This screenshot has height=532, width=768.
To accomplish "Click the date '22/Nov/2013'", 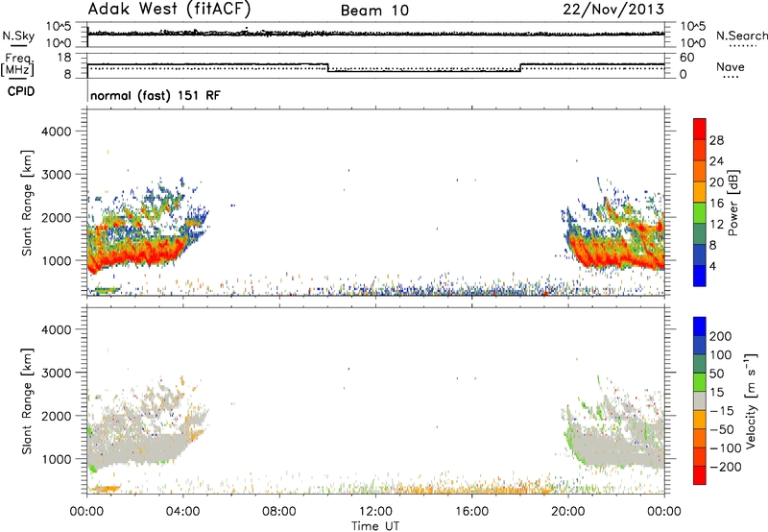I will click(x=613, y=9).
